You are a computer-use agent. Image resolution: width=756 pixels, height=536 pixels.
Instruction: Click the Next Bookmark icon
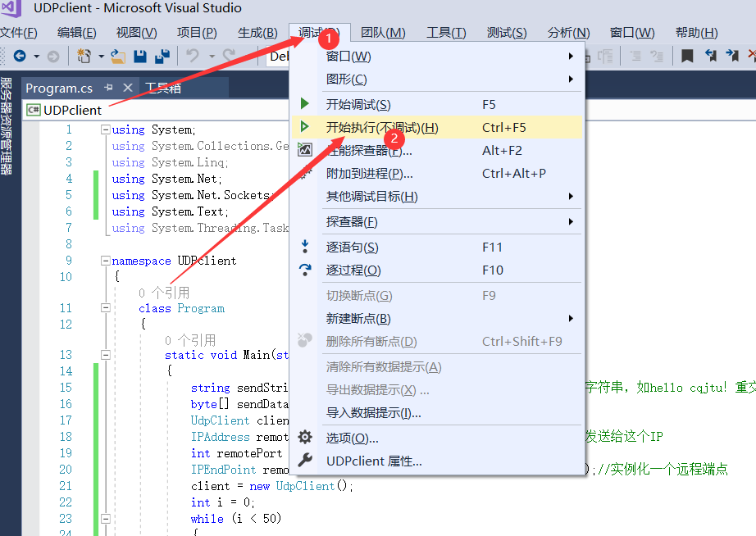pyautogui.click(x=732, y=56)
